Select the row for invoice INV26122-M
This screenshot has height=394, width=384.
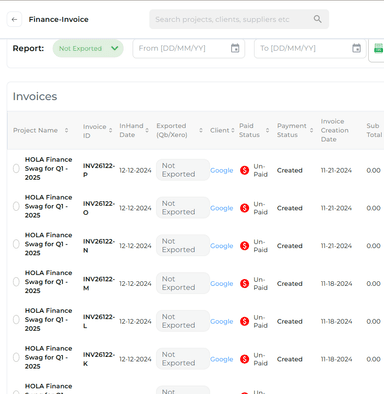16,282
